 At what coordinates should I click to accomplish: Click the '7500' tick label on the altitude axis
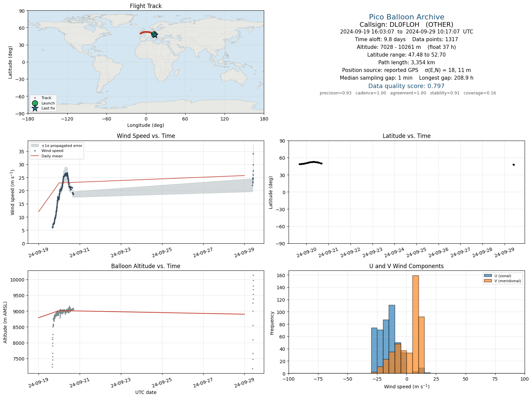coord(19,359)
